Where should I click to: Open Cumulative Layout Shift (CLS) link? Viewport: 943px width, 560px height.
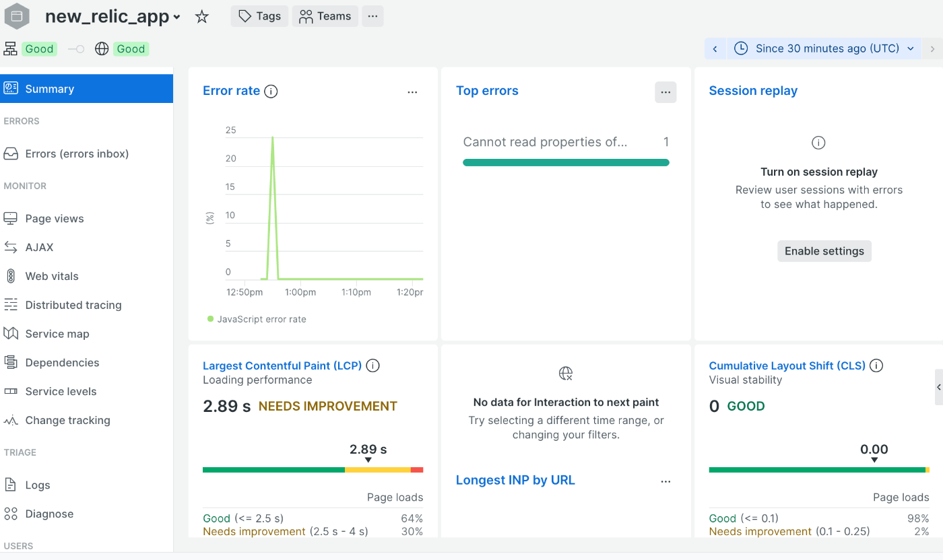pyautogui.click(x=787, y=365)
